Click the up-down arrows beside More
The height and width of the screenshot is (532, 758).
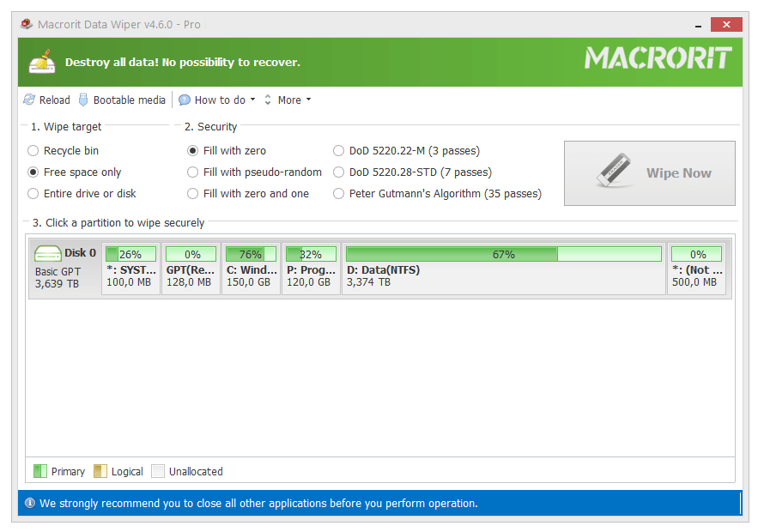(x=268, y=100)
